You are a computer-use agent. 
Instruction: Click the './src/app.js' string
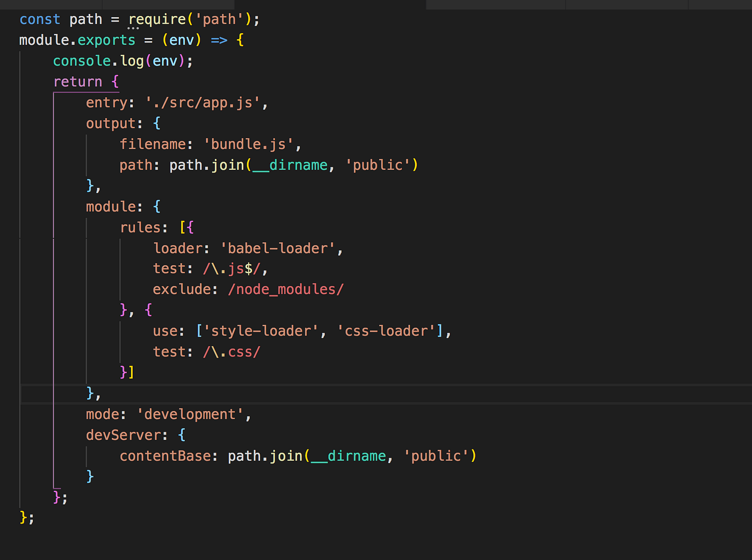(203, 103)
